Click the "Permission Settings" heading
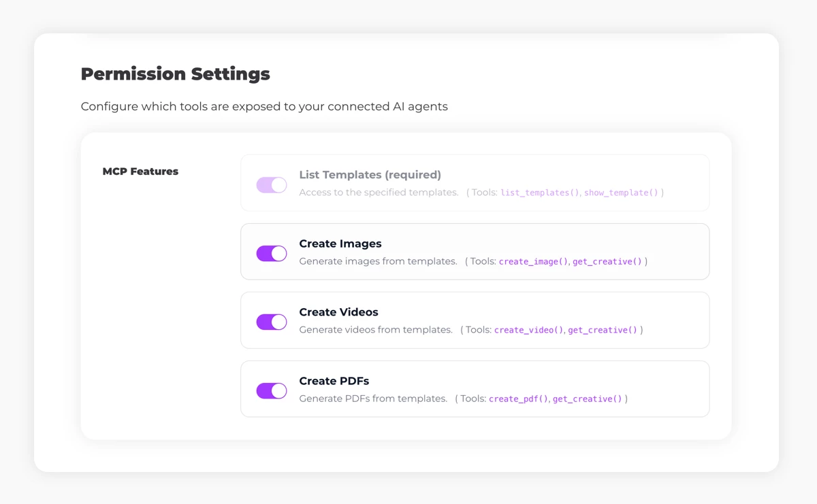The height and width of the screenshot is (504, 817). [175, 74]
